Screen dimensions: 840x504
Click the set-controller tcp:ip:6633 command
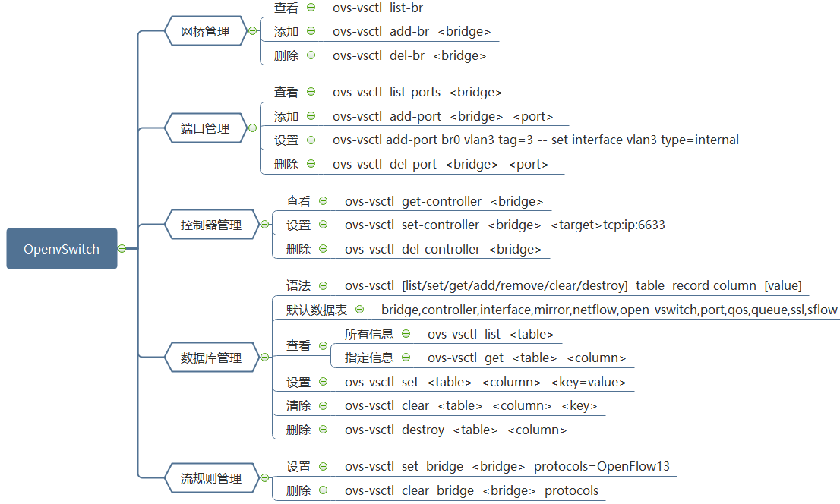(504, 225)
